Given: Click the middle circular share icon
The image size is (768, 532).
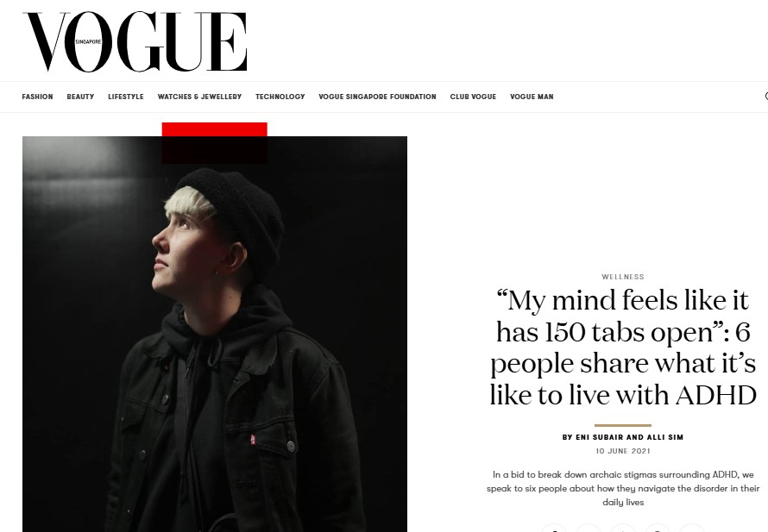Looking at the screenshot, I should point(623,528).
